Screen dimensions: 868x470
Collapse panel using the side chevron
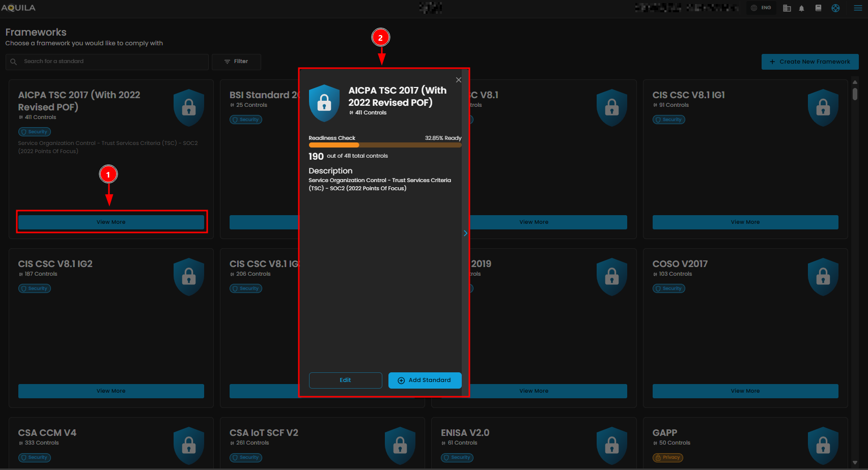tap(465, 233)
